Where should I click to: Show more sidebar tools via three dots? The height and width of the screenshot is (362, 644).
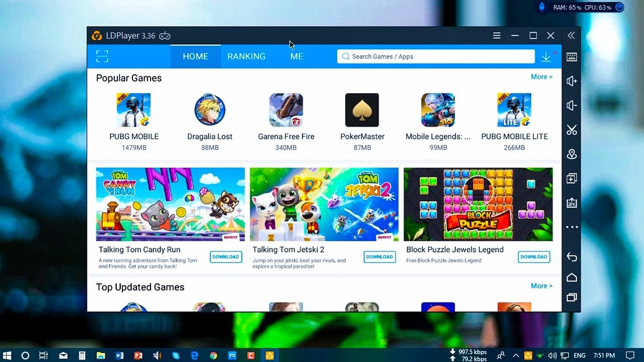572,227
